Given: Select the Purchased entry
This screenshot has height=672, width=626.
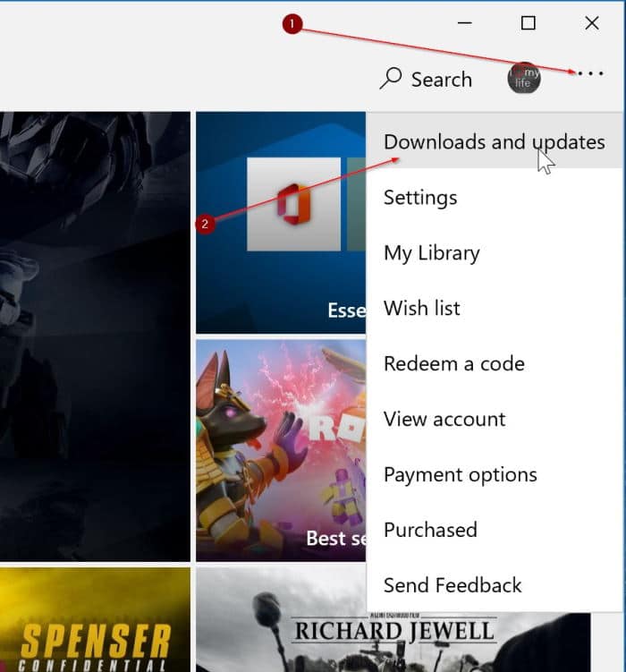Looking at the screenshot, I should point(495,530).
